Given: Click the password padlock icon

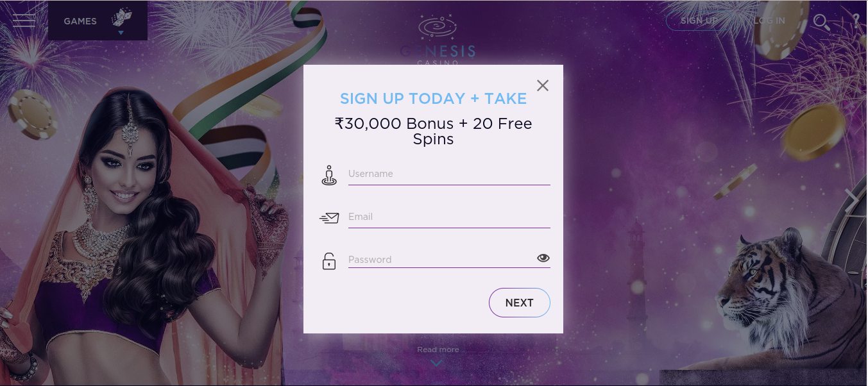Looking at the screenshot, I should click(x=329, y=261).
